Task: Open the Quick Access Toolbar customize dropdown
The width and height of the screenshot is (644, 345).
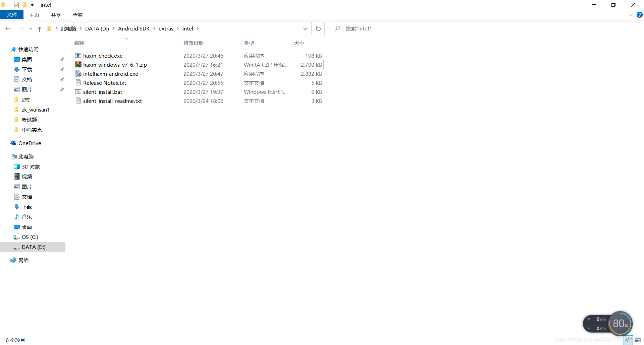Action: click(32, 5)
